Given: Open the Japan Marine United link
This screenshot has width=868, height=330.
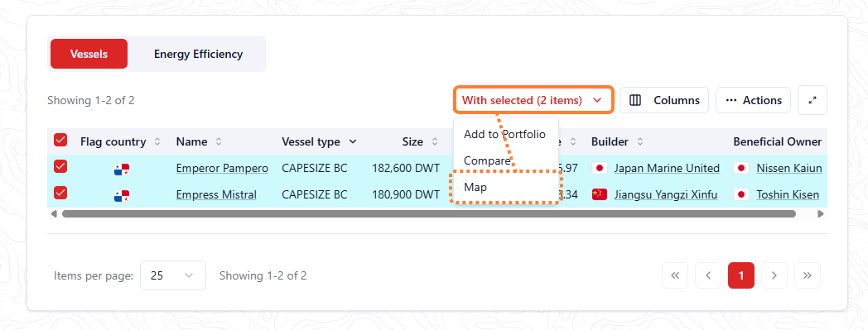Looking at the screenshot, I should coord(667,168).
